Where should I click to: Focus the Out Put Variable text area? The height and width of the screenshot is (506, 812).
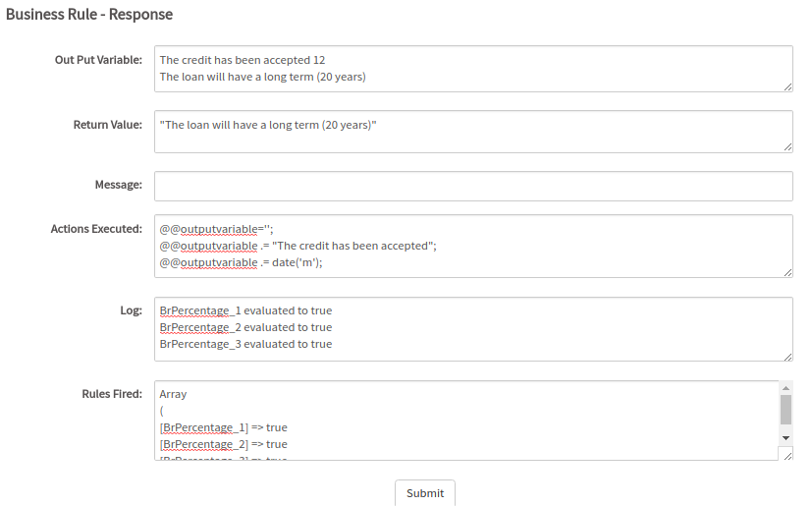tap(471, 69)
